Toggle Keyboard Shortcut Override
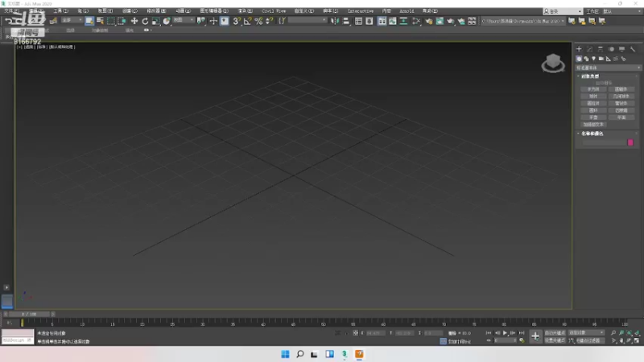 (225, 21)
